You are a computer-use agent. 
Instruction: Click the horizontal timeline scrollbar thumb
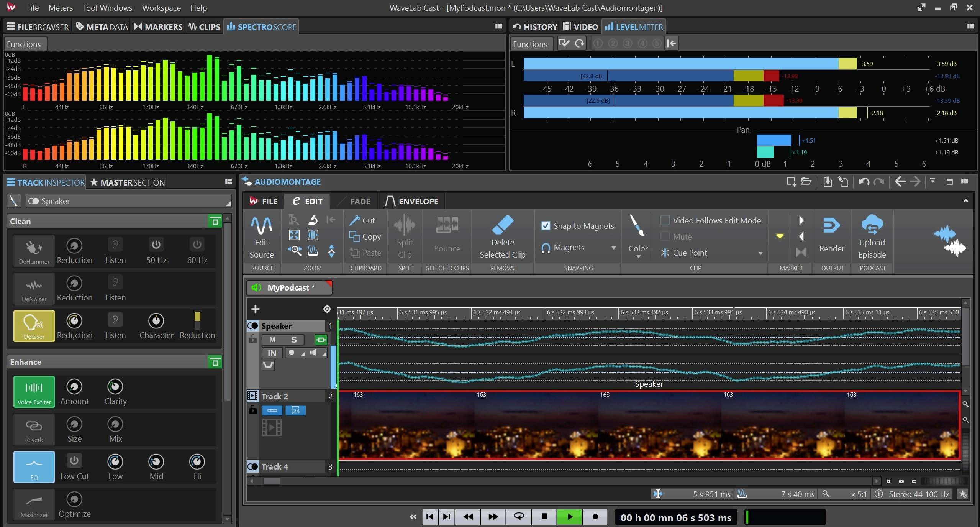tap(271, 481)
